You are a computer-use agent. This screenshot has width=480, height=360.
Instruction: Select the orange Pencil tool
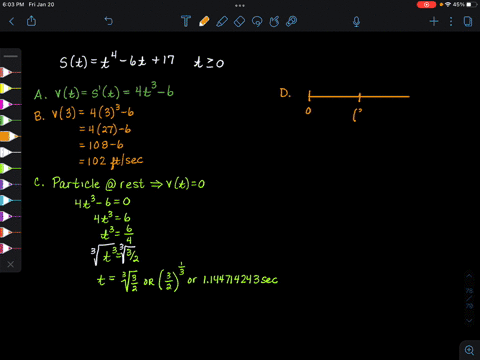[204, 21]
